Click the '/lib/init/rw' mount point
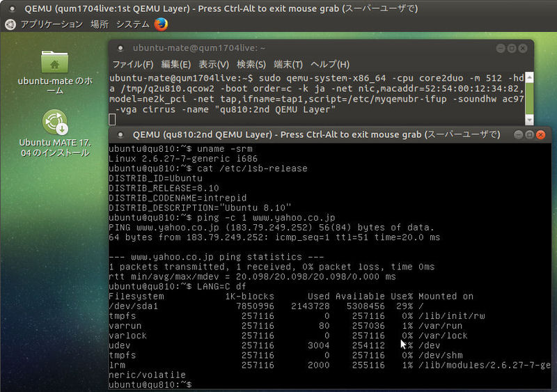 (x=451, y=316)
